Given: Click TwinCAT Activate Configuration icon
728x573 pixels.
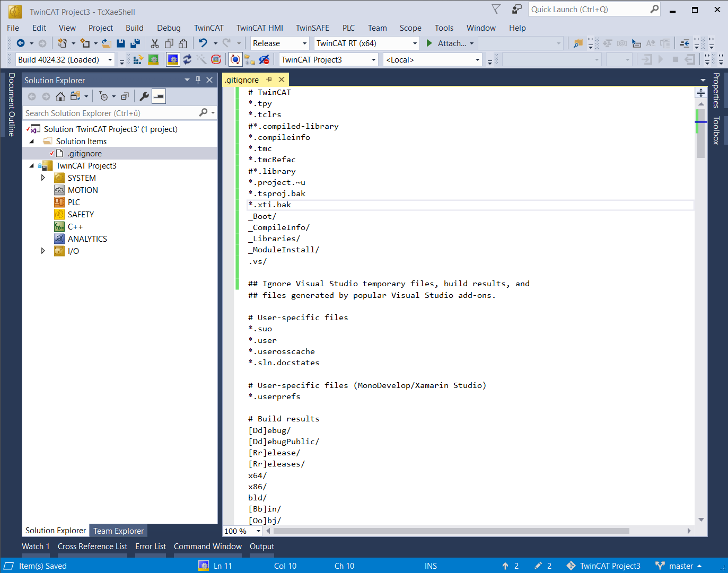Looking at the screenshot, I should pos(138,60).
